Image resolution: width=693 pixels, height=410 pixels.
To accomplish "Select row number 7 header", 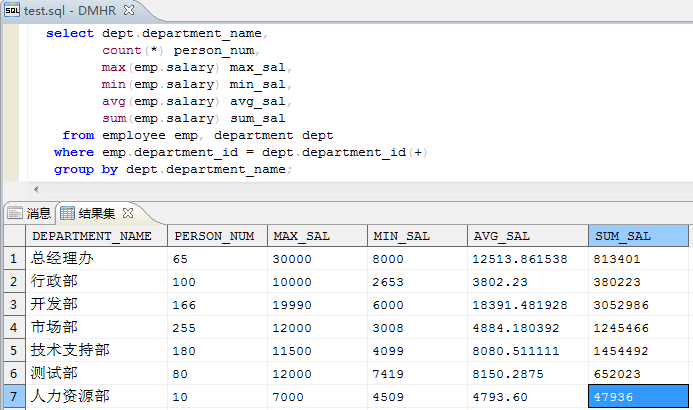I will coord(13,396).
